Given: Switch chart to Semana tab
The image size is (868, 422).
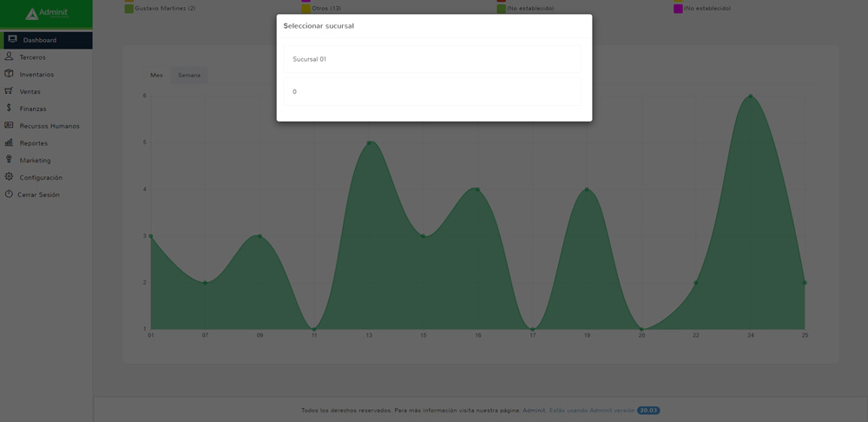Looking at the screenshot, I should (x=189, y=76).
